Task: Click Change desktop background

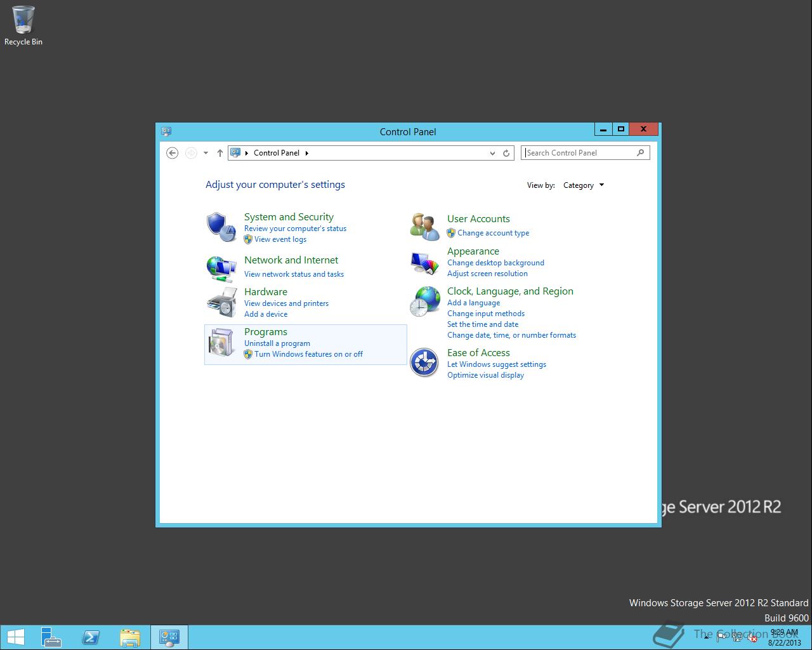Action: tap(495, 263)
